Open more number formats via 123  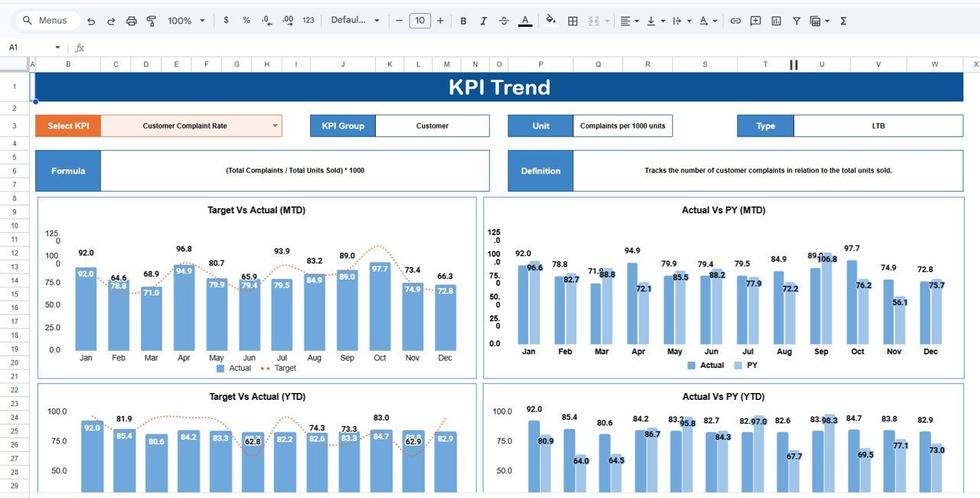coord(307,21)
